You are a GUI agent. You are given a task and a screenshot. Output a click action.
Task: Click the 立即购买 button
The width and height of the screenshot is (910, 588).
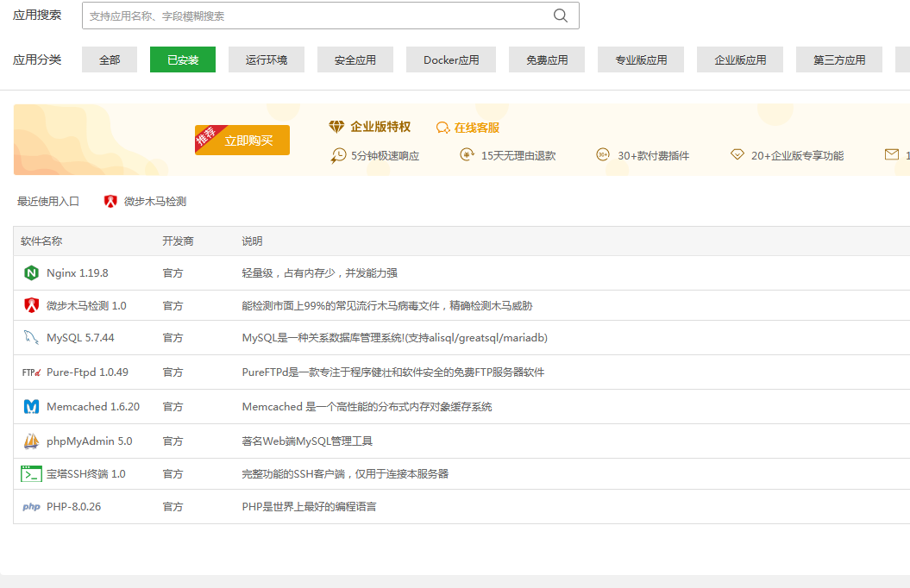[x=242, y=140]
